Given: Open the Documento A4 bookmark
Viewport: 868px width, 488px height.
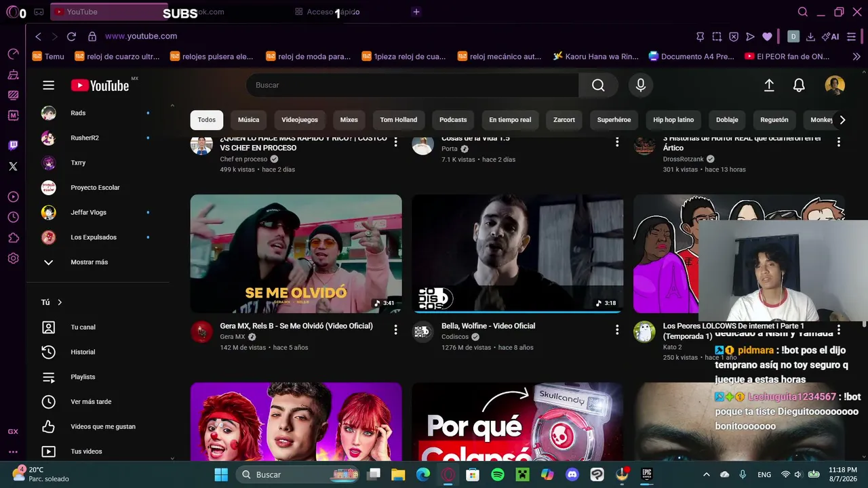Looking at the screenshot, I should [692, 57].
